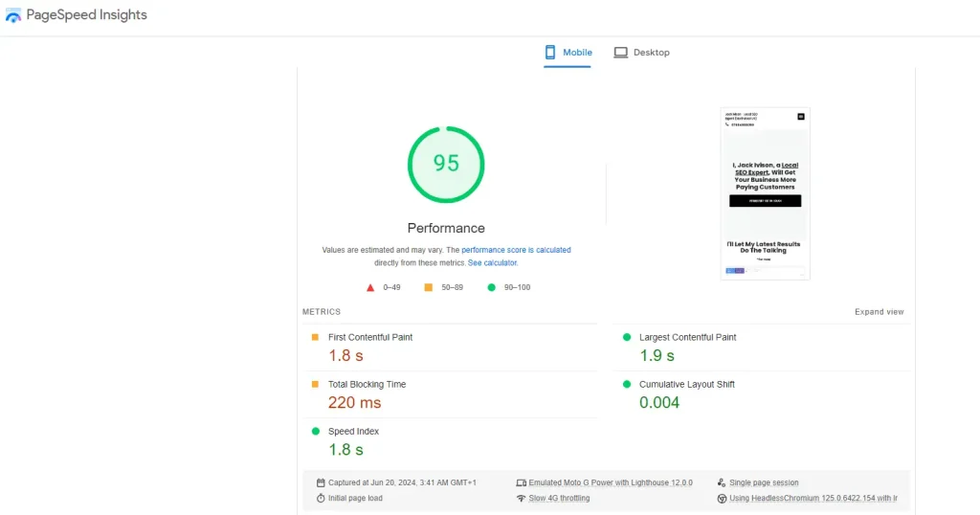Switch to the Desktop tab
This screenshot has height=515, width=980.
(x=642, y=53)
